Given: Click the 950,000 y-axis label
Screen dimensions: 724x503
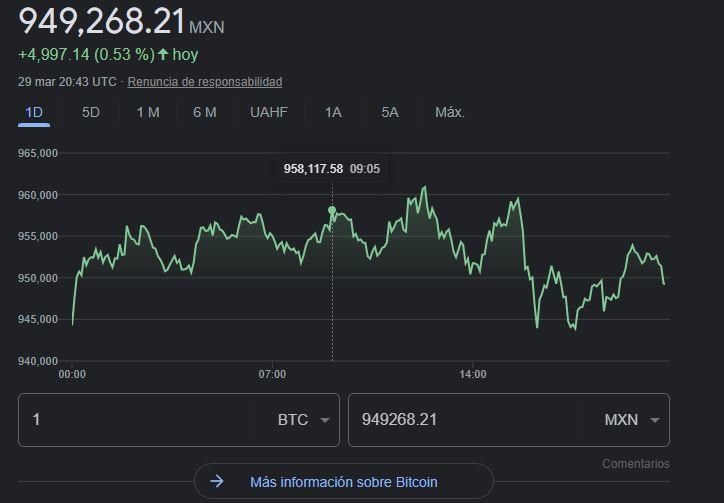Looking at the screenshot, I should pos(38,278).
